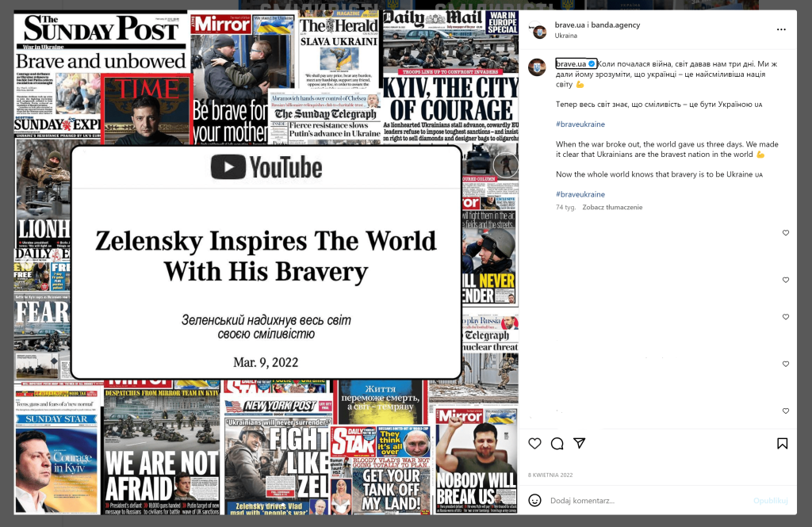Save the post with the bookmark icon
This screenshot has height=527, width=812.
pyautogui.click(x=782, y=443)
